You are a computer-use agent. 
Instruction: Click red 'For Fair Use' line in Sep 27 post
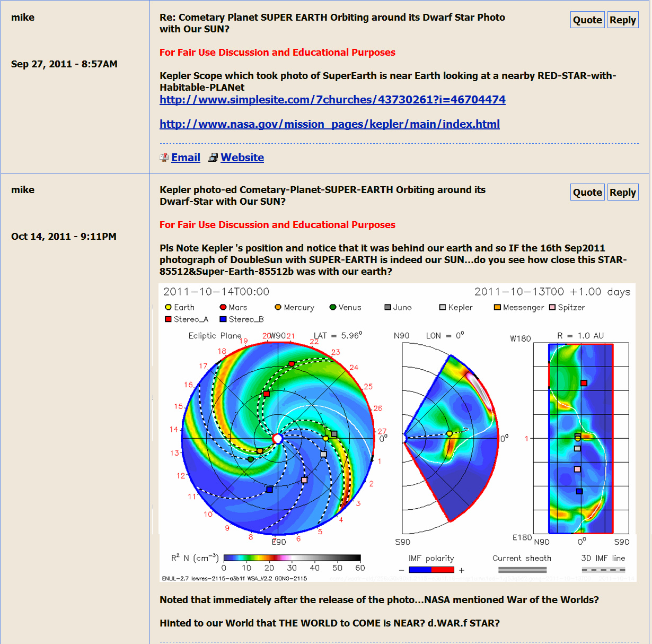click(x=277, y=53)
